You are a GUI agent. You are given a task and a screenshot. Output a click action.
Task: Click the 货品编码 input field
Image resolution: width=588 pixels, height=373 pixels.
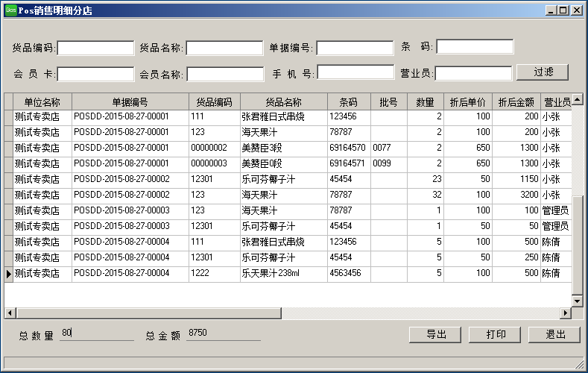tap(95, 48)
